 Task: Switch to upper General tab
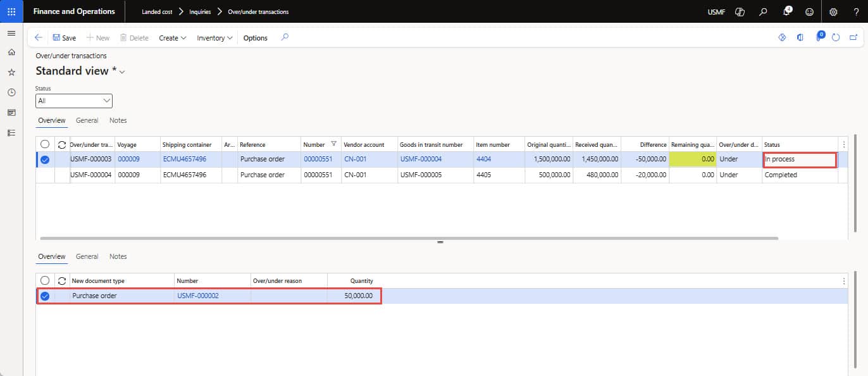87,120
